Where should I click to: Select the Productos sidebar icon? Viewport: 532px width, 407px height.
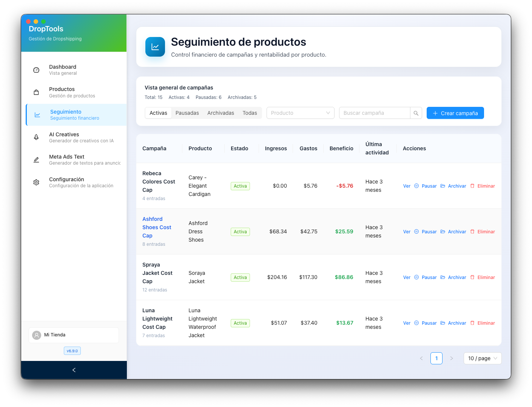tap(36, 92)
